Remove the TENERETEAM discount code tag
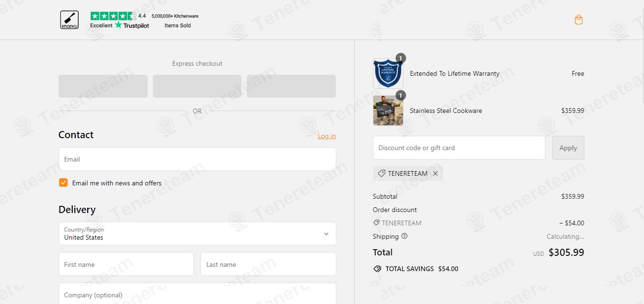Viewport: 644px width, 304px height. 435,173
